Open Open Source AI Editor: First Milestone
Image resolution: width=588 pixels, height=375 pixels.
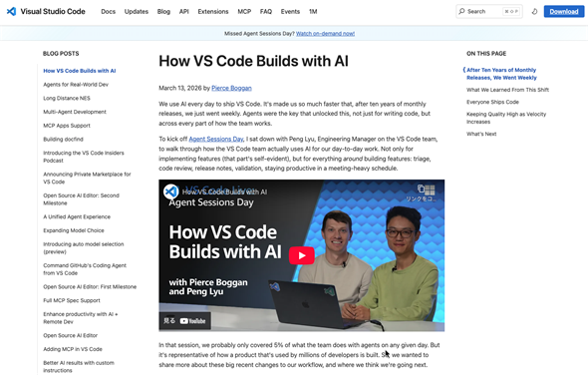(90, 287)
